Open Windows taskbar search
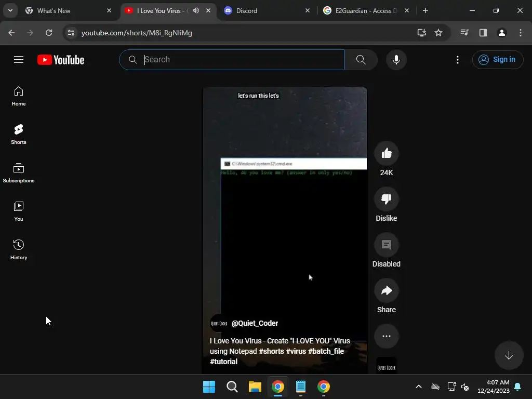This screenshot has width=532, height=399. [232, 387]
